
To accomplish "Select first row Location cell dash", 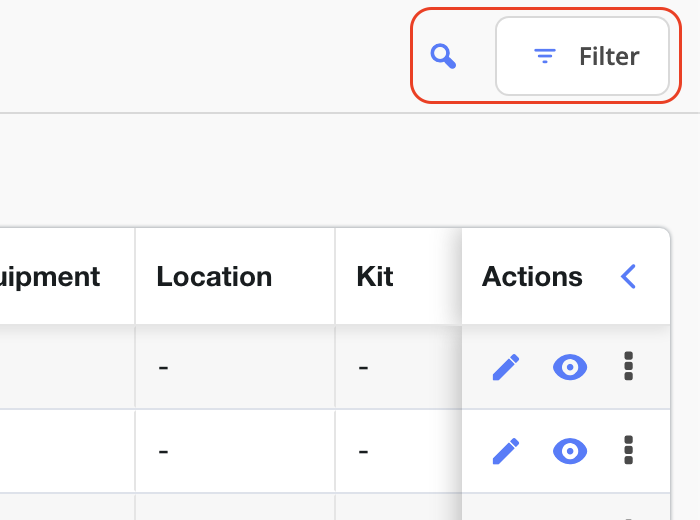I will pyautogui.click(x=163, y=368).
